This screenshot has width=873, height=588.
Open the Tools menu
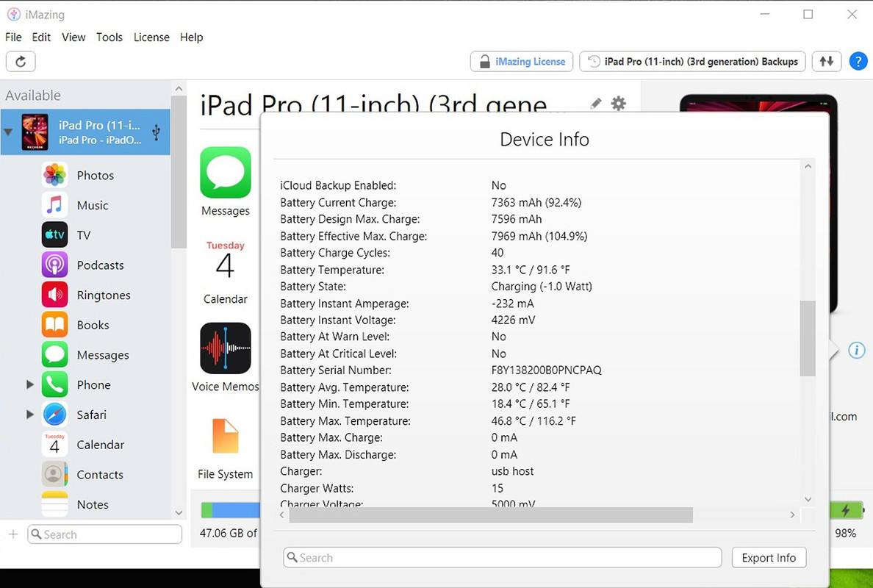[x=109, y=37]
